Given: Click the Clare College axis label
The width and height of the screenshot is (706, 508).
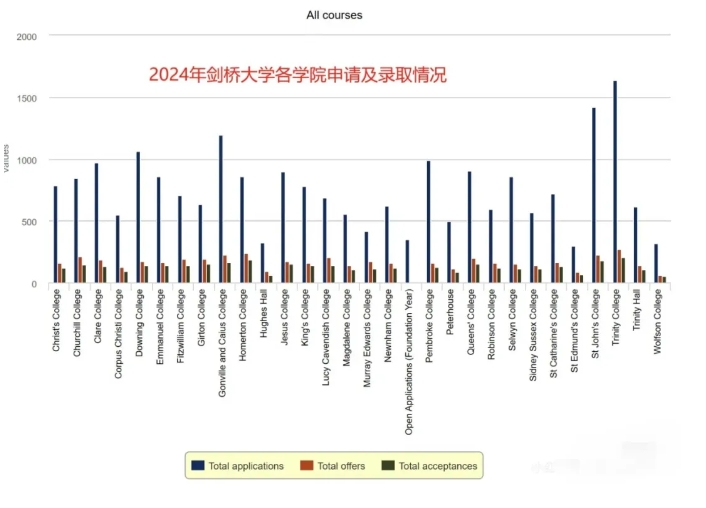Looking at the screenshot, I should click(x=98, y=316).
